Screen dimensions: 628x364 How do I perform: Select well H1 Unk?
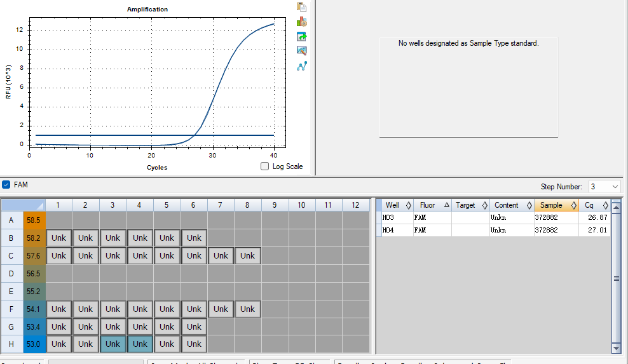click(58, 344)
